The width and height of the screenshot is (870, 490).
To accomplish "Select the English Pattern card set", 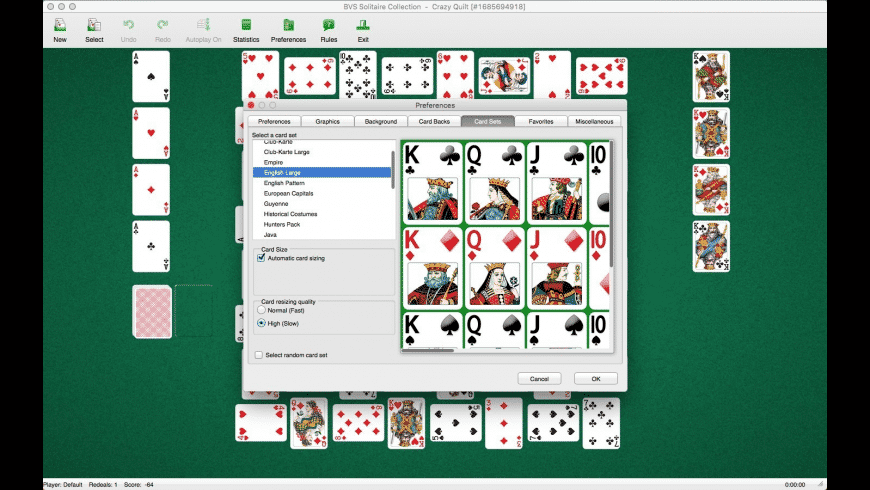I will click(x=322, y=183).
